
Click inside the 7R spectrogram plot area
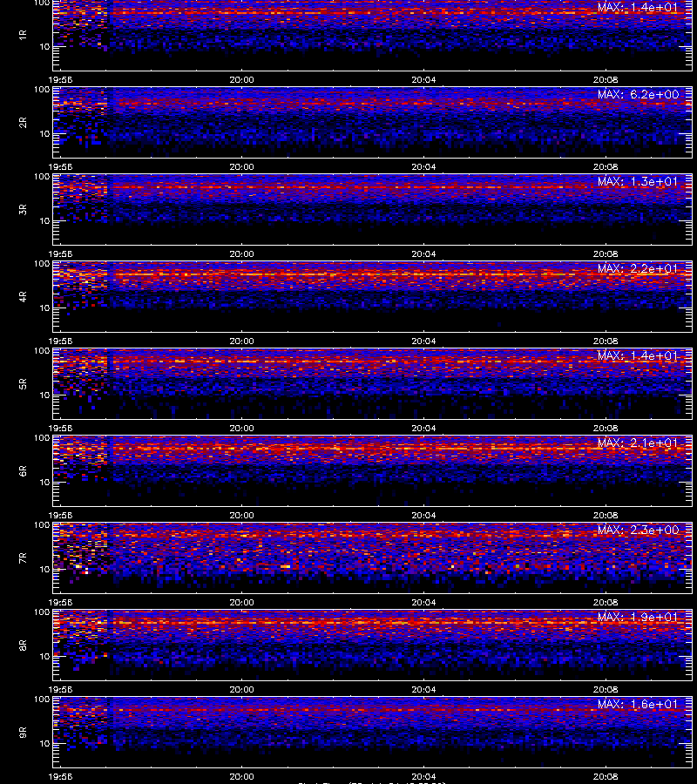click(x=373, y=558)
